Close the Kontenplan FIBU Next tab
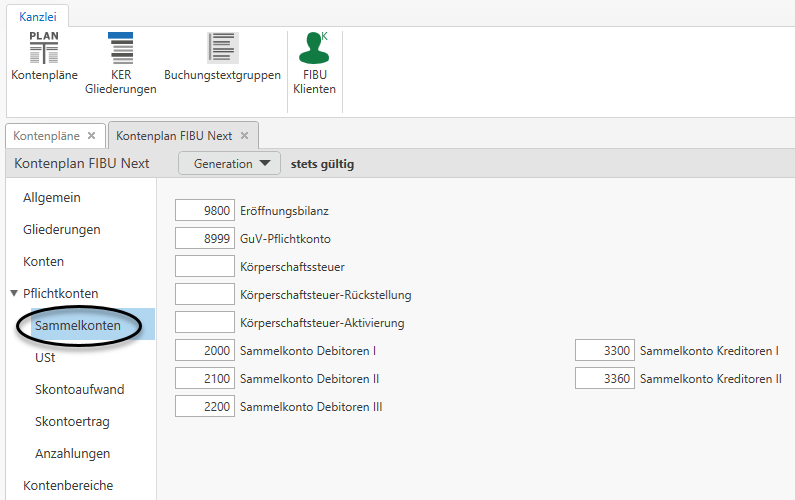The height and width of the screenshot is (500, 795). pos(244,135)
